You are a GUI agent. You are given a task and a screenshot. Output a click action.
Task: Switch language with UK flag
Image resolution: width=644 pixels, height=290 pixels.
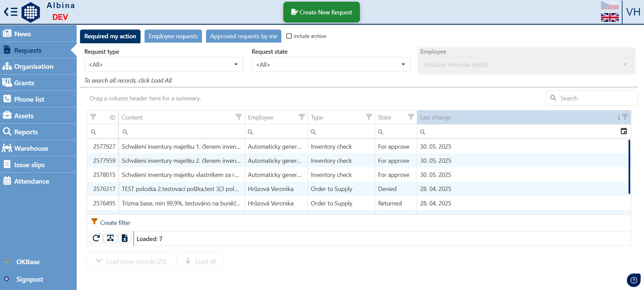(x=610, y=17)
